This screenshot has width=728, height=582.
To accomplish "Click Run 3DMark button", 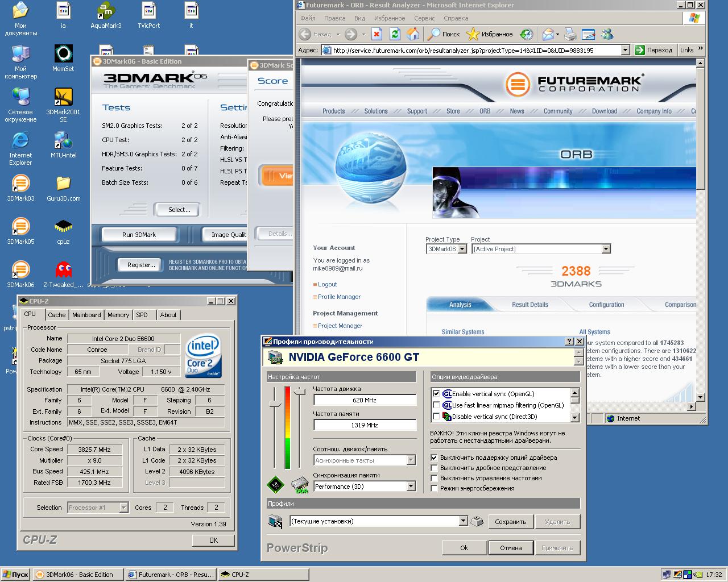I will [x=139, y=235].
